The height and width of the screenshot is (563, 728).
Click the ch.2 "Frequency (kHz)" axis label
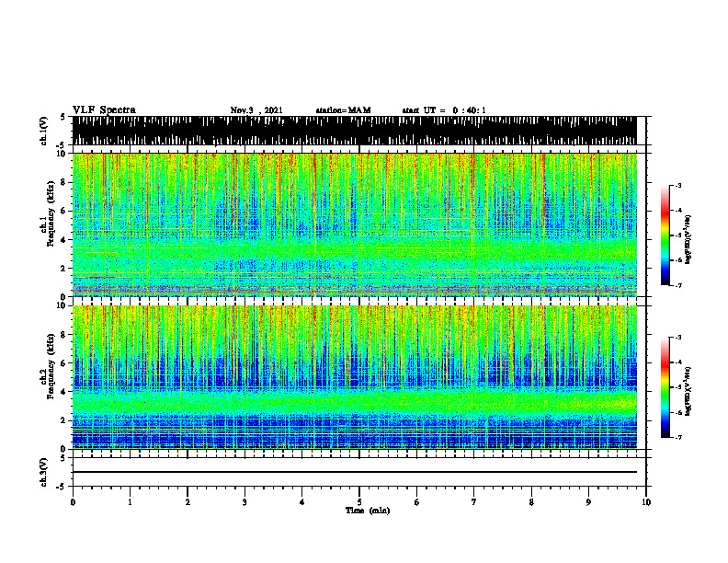coord(51,366)
